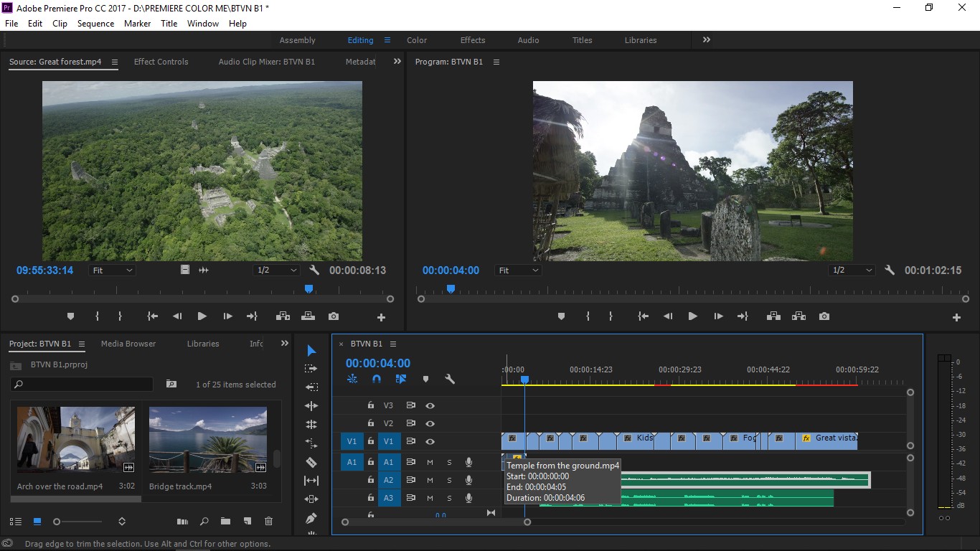The width and height of the screenshot is (980, 551).
Task: Solo audio track A2
Action: tap(450, 480)
